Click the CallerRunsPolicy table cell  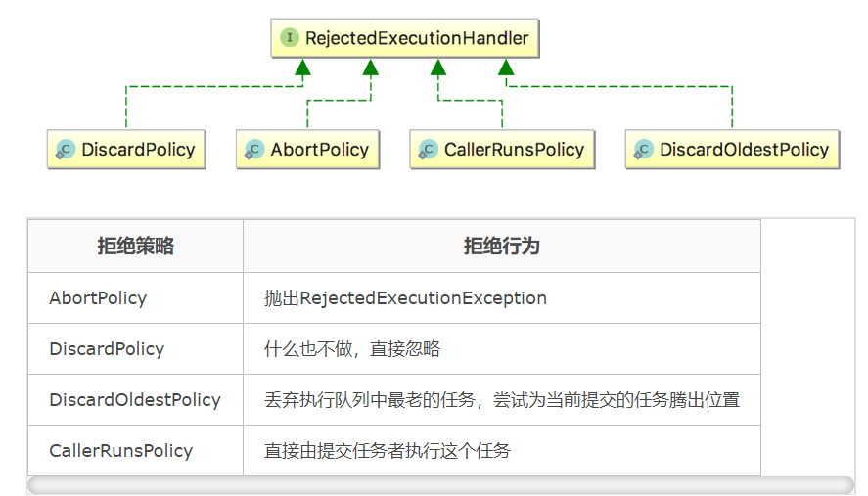coord(120,451)
